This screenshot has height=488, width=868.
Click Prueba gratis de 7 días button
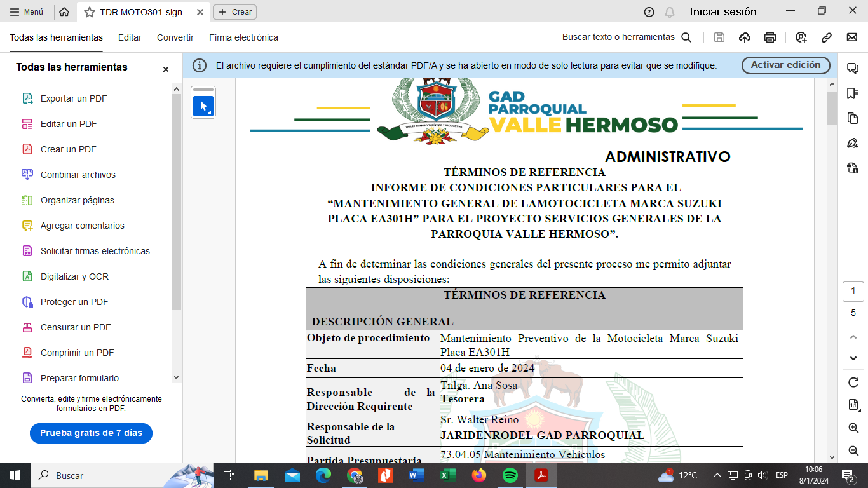[91, 433]
